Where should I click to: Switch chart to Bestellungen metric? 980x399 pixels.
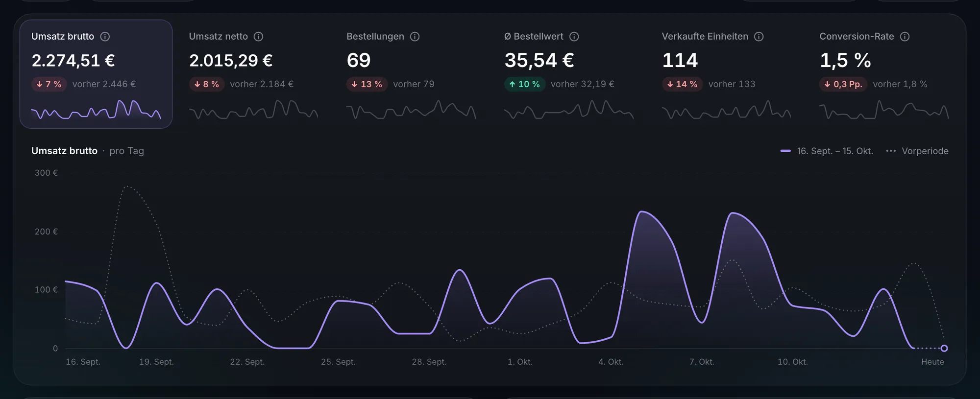pyautogui.click(x=411, y=74)
